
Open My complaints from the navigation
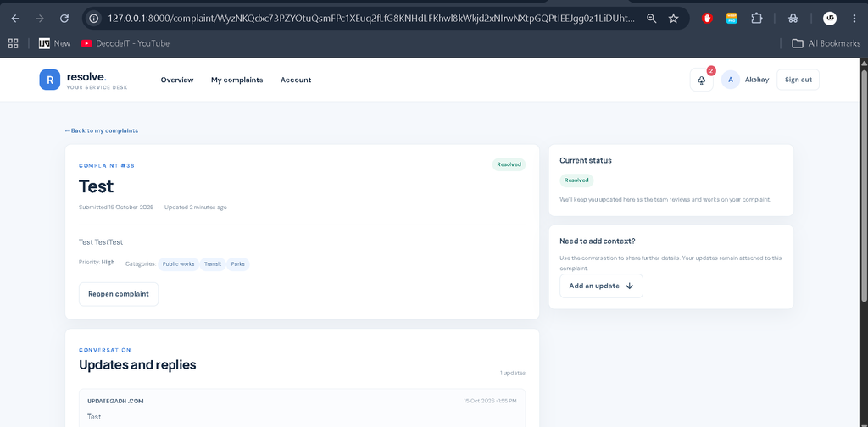237,80
